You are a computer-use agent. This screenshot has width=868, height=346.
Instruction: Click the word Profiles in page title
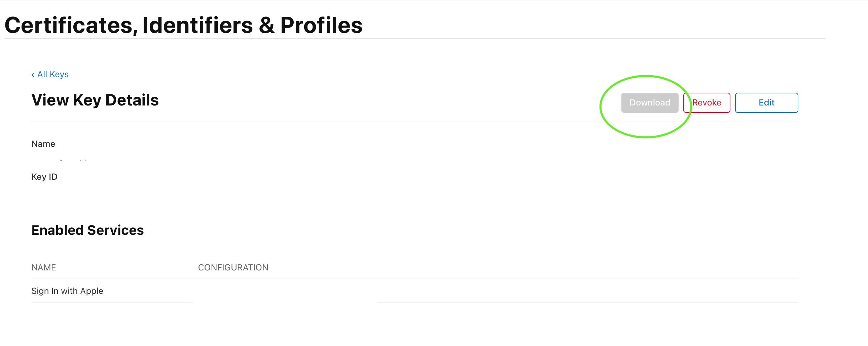tap(321, 26)
